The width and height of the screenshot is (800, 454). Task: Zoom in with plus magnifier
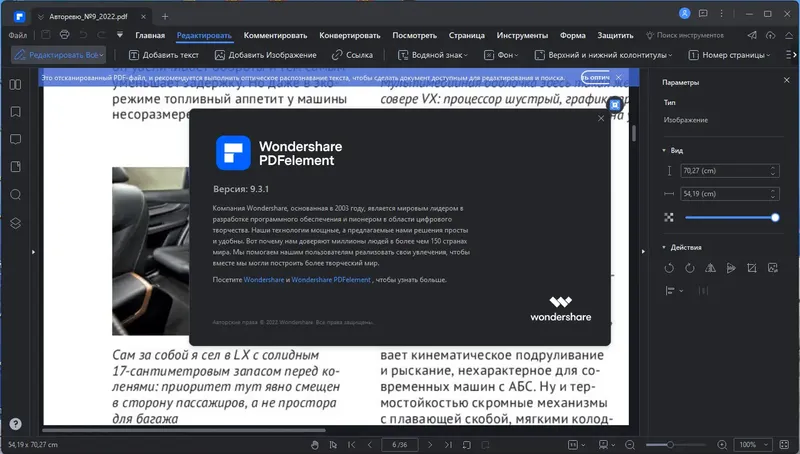pos(722,445)
